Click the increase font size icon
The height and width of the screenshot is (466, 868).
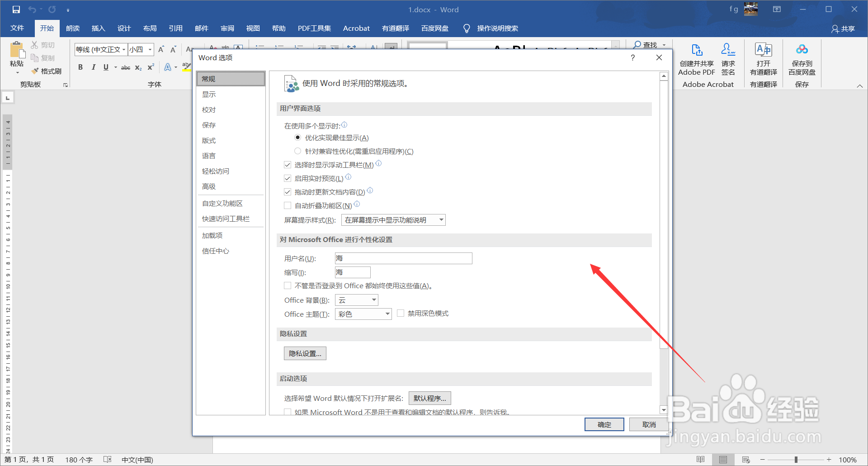pyautogui.click(x=161, y=49)
